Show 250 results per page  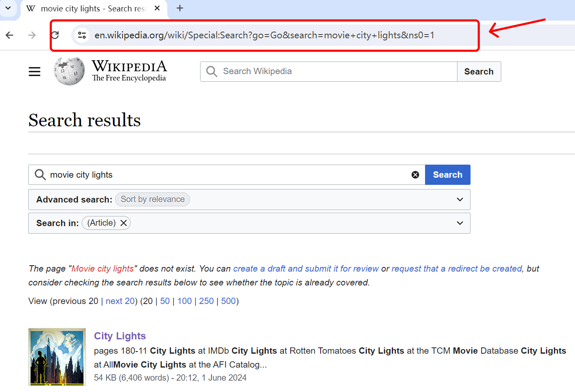[206, 301]
